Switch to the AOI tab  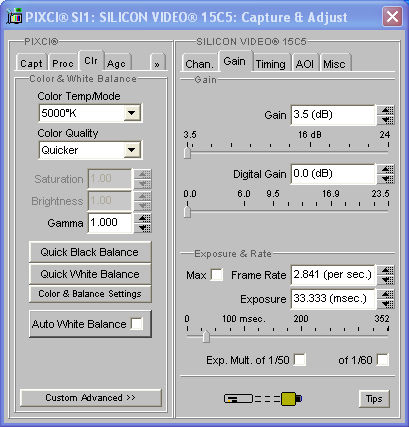[305, 63]
